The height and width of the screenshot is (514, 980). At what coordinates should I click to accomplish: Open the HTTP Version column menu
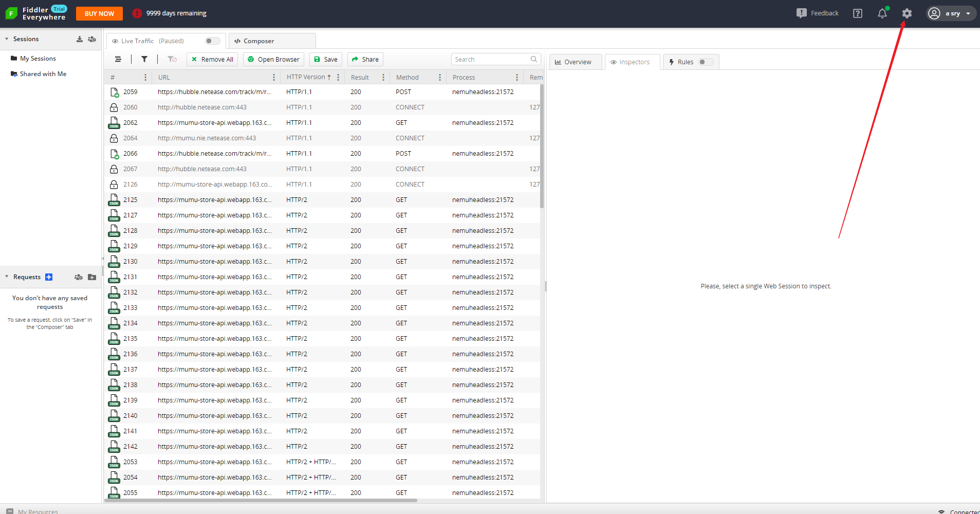(x=338, y=78)
